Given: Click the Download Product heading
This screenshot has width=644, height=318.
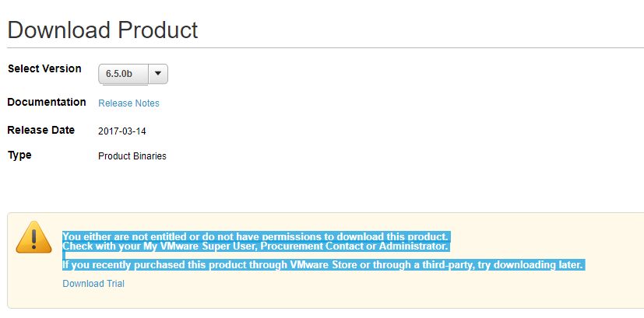Looking at the screenshot, I should (x=103, y=30).
